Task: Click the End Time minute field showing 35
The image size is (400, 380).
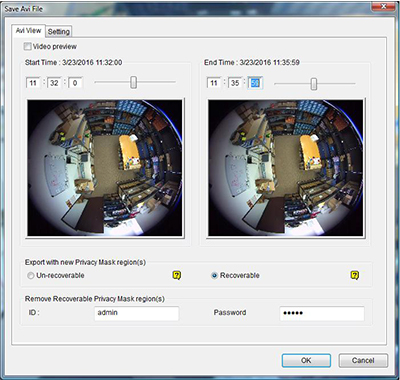Action: pos(235,83)
